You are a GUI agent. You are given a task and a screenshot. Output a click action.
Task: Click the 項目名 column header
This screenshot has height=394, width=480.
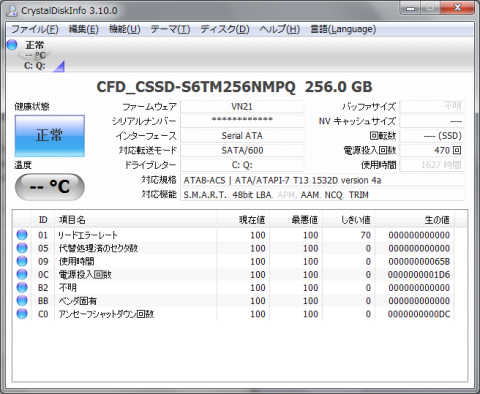(136, 220)
